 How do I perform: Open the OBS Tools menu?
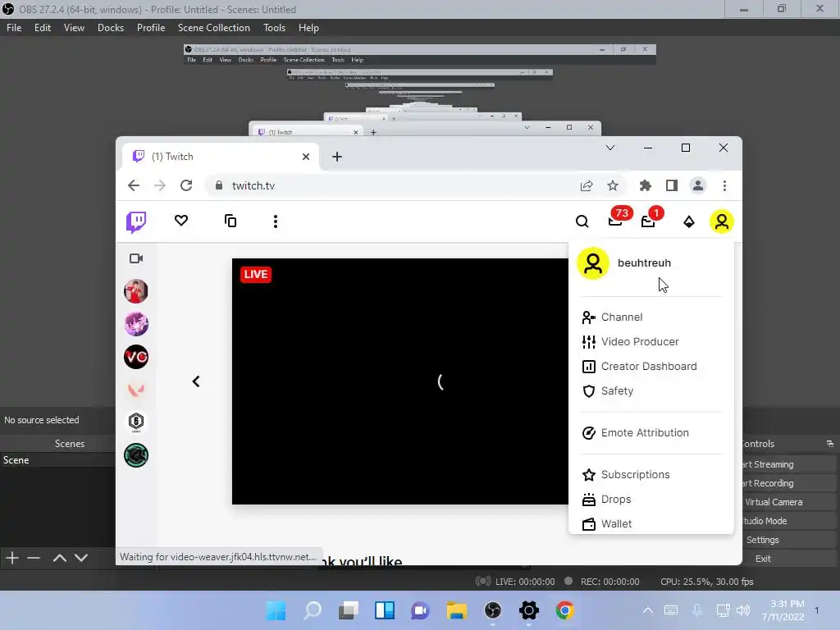(274, 28)
